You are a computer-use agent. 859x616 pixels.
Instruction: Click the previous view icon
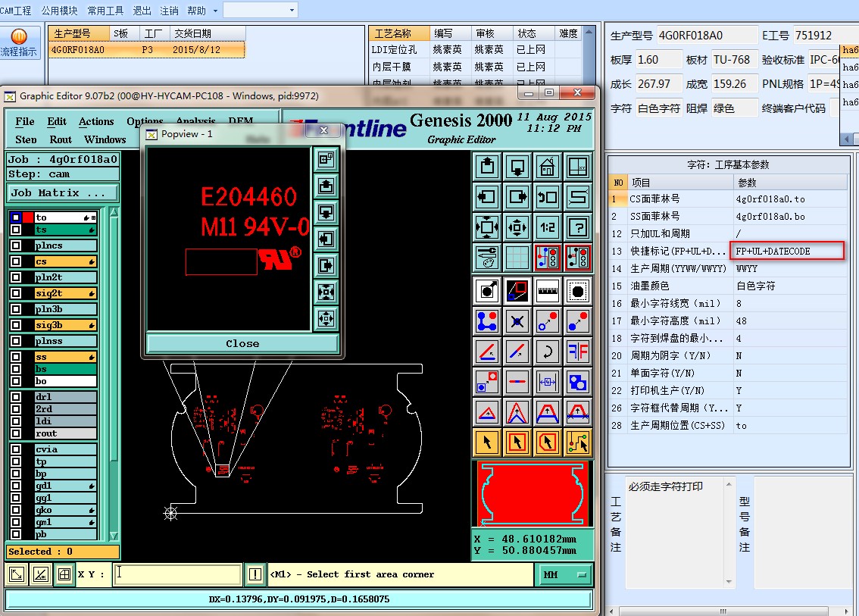click(547, 197)
